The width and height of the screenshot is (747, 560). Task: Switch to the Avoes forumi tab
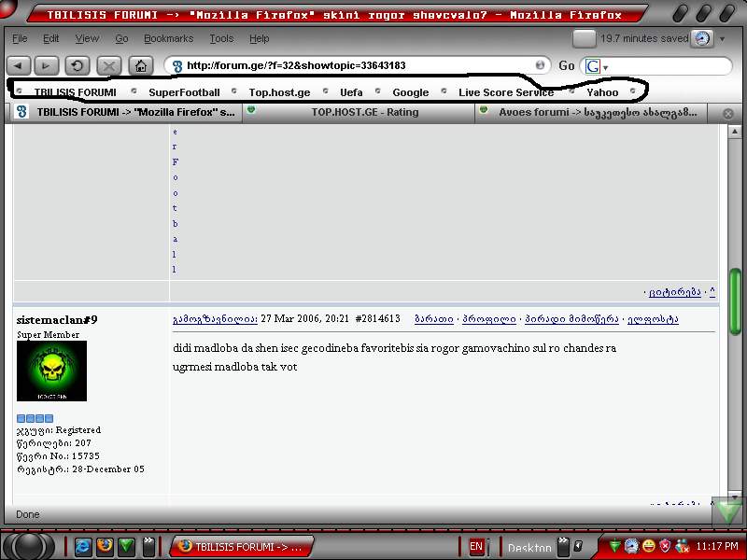click(x=591, y=112)
